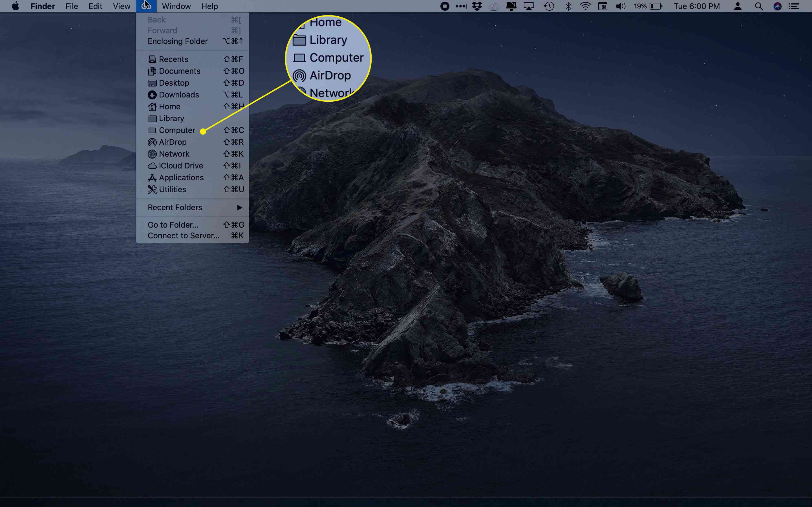Click the Utilities folder icon
This screenshot has height=507, width=812.
pos(152,189)
